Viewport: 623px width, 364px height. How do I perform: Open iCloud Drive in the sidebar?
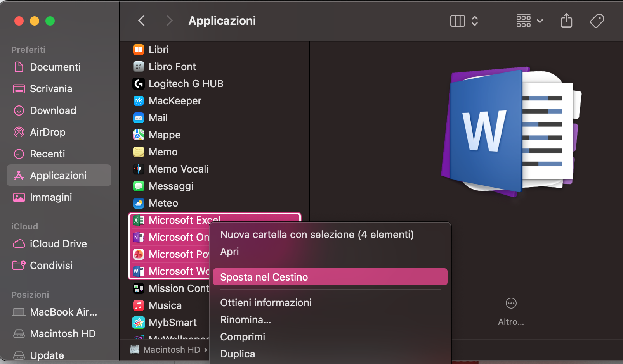(59, 244)
